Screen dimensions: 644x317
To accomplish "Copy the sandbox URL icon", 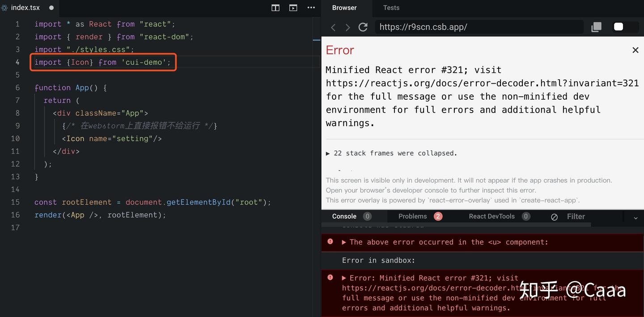I will pos(596,27).
